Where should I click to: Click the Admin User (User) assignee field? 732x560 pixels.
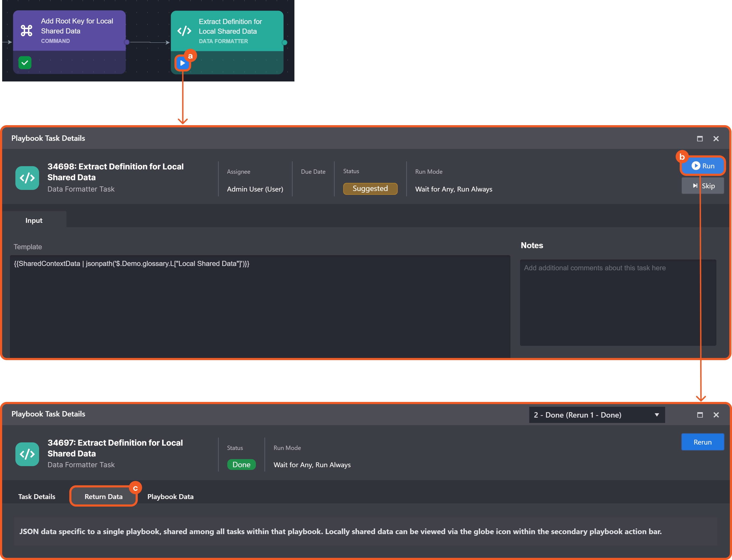[x=255, y=189]
